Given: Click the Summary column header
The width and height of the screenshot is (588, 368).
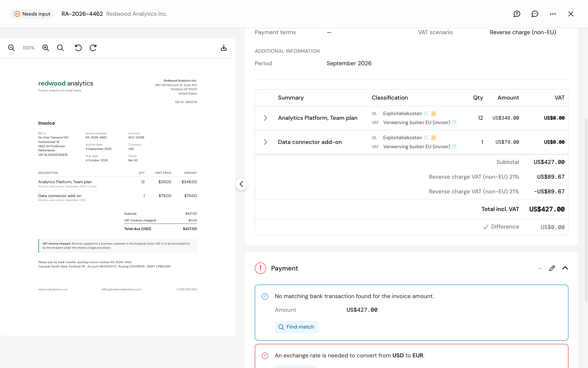Looking at the screenshot, I should [291, 98].
